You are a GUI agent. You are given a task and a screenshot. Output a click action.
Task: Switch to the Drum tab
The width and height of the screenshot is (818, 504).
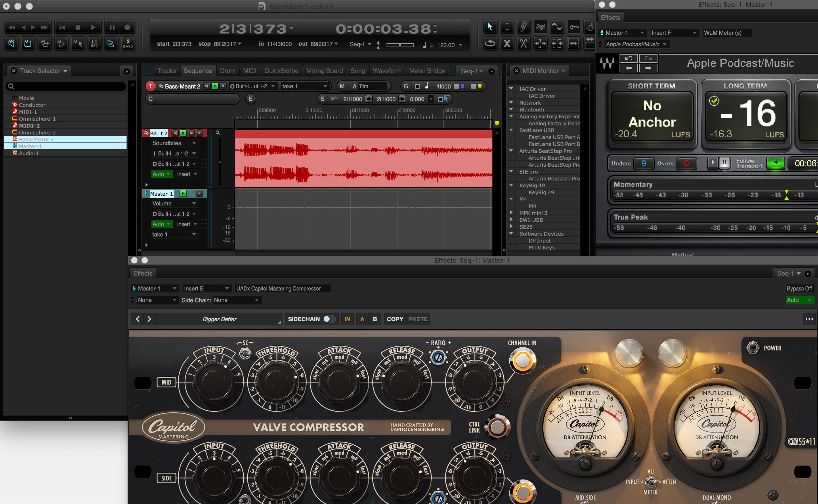(x=228, y=71)
